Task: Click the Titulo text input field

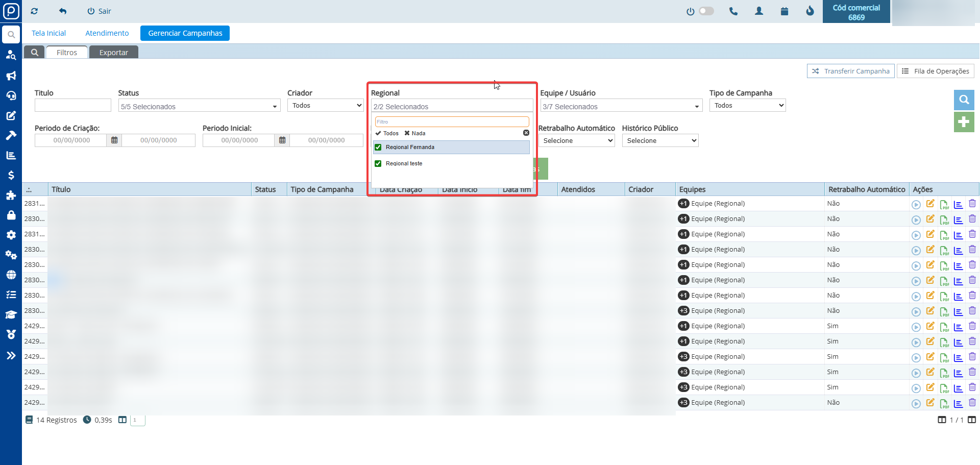Action: (x=72, y=106)
